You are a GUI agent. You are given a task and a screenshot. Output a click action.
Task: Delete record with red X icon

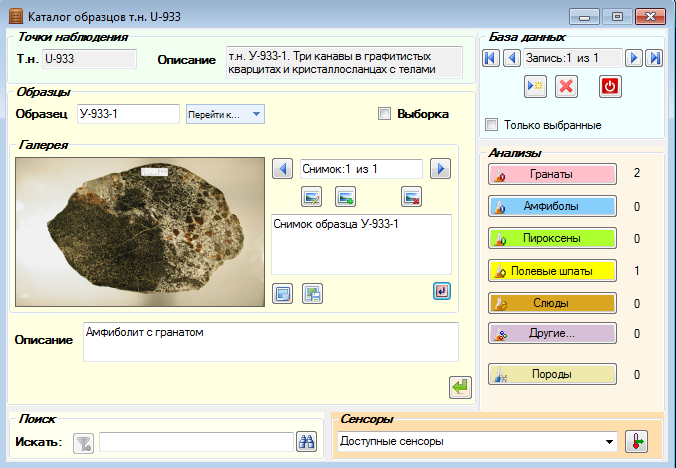566,87
